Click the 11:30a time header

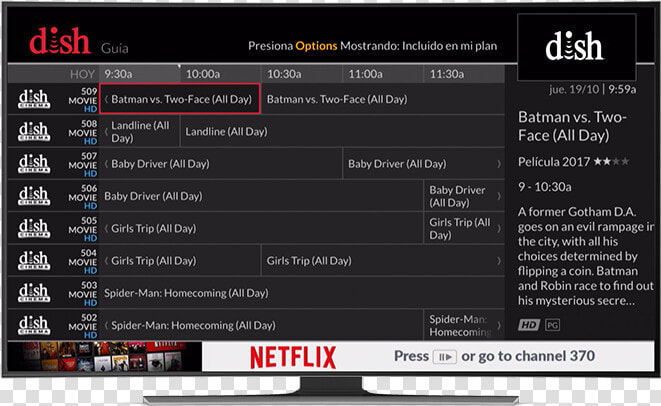pyautogui.click(x=447, y=74)
